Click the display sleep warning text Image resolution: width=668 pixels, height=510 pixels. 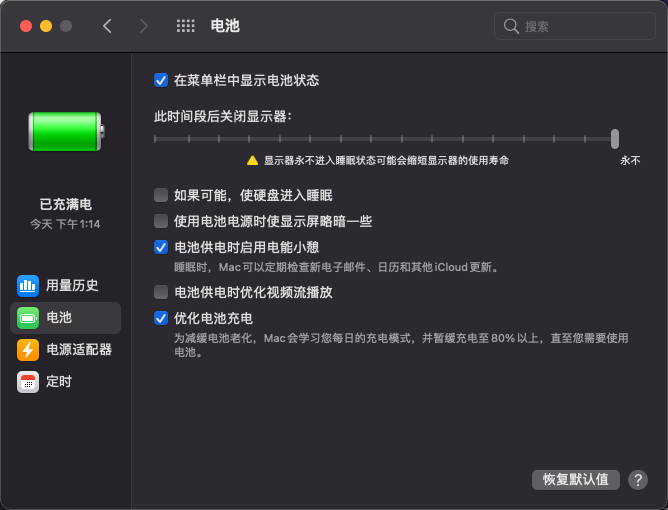point(386,161)
